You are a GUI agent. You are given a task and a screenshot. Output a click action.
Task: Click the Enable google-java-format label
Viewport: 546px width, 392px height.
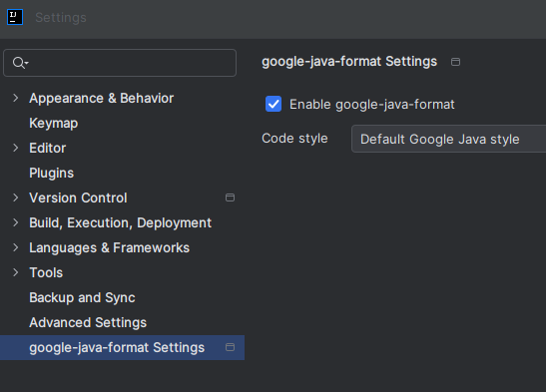pyautogui.click(x=372, y=105)
